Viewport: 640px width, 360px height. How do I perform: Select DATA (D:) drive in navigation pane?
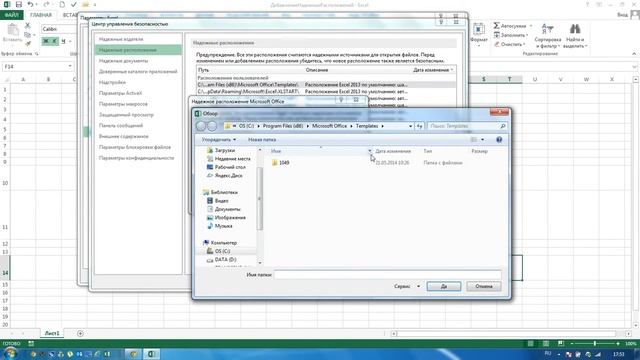point(225,260)
